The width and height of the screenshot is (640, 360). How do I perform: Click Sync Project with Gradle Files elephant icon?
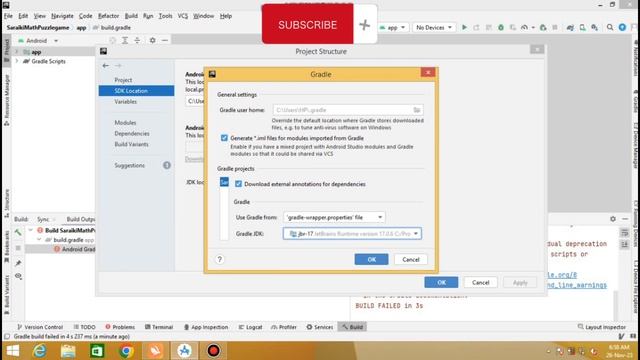tap(570, 27)
